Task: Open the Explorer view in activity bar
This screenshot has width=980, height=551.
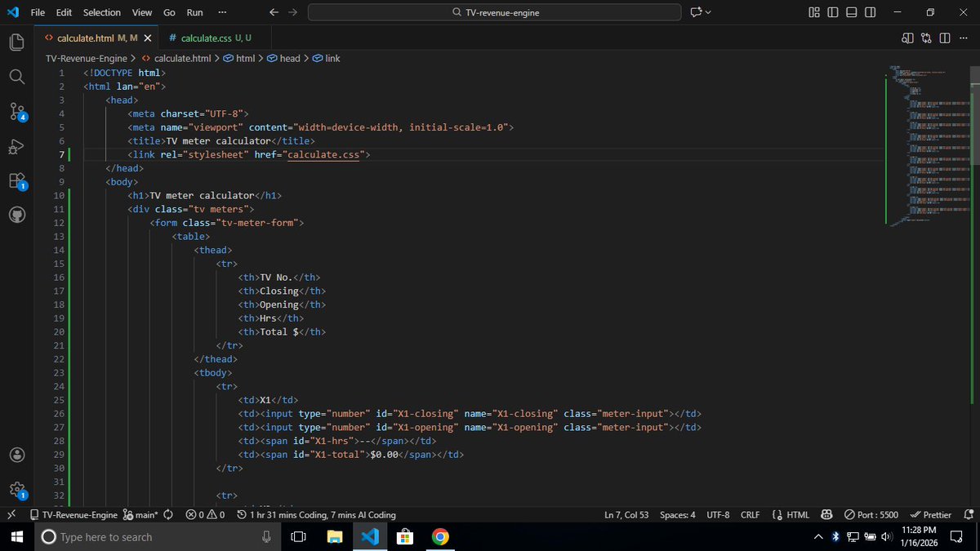Action: pyautogui.click(x=17, y=41)
